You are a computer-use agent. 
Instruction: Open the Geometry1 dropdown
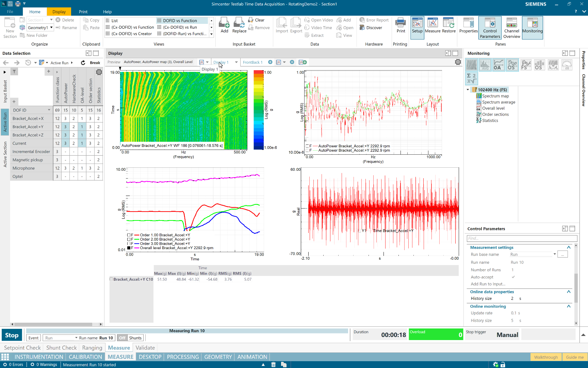coord(51,28)
